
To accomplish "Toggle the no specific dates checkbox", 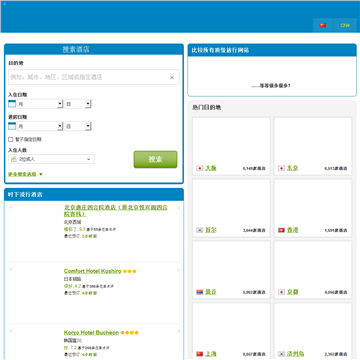I will (11, 139).
